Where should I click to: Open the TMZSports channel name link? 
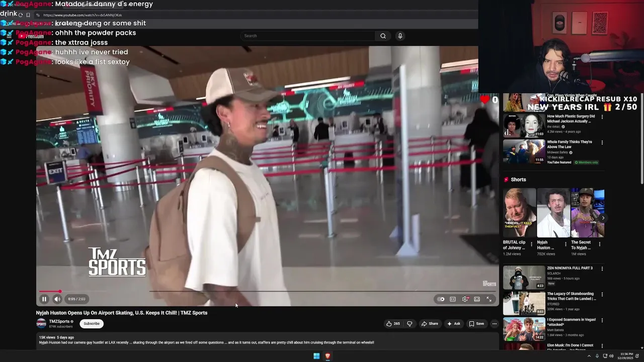tap(59, 321)
